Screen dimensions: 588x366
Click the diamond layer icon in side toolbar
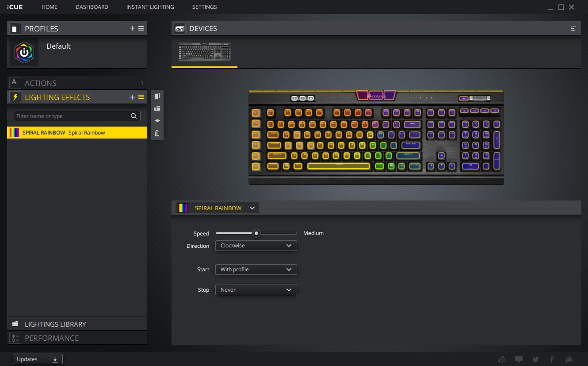click(x=157, y=120)
